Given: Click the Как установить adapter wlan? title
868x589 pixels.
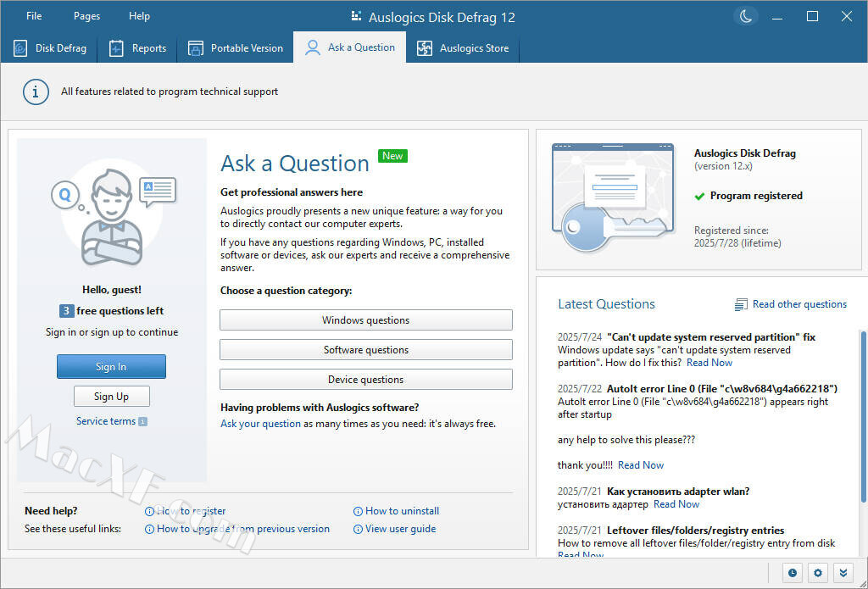Looking at the screenshot, I should (x=678, y=492).
